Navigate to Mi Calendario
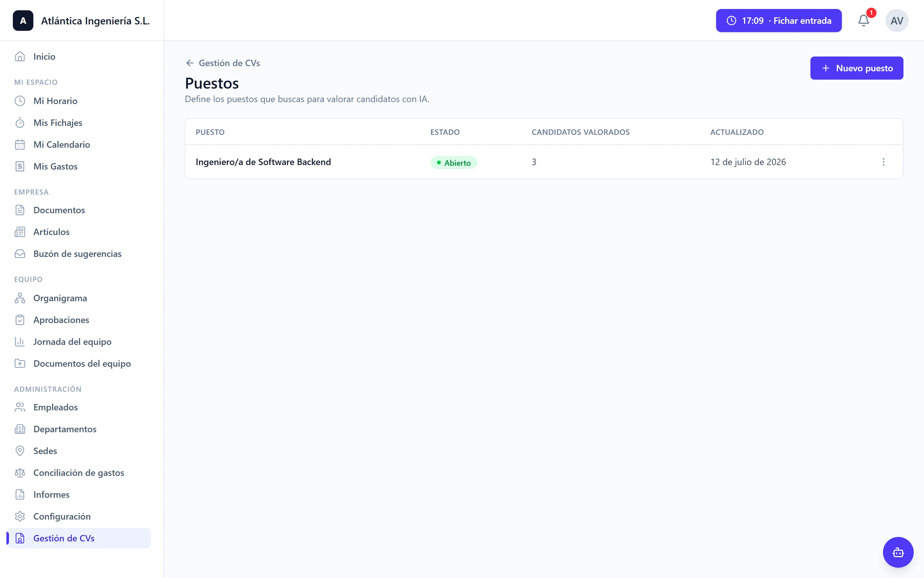The image size is (924, 578). coord(79,144)
